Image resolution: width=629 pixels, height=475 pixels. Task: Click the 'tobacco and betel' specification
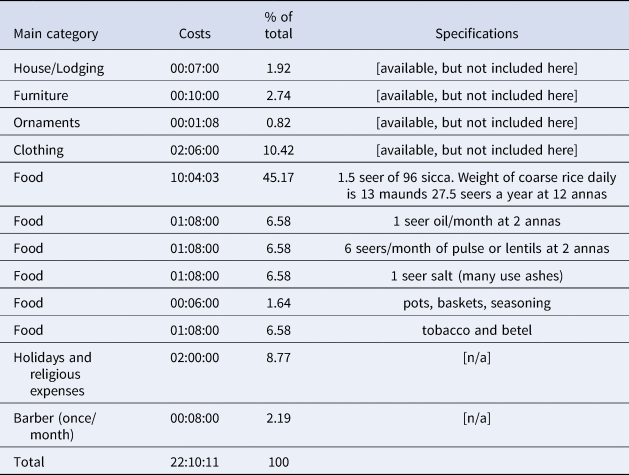click(x=477, y=330)
